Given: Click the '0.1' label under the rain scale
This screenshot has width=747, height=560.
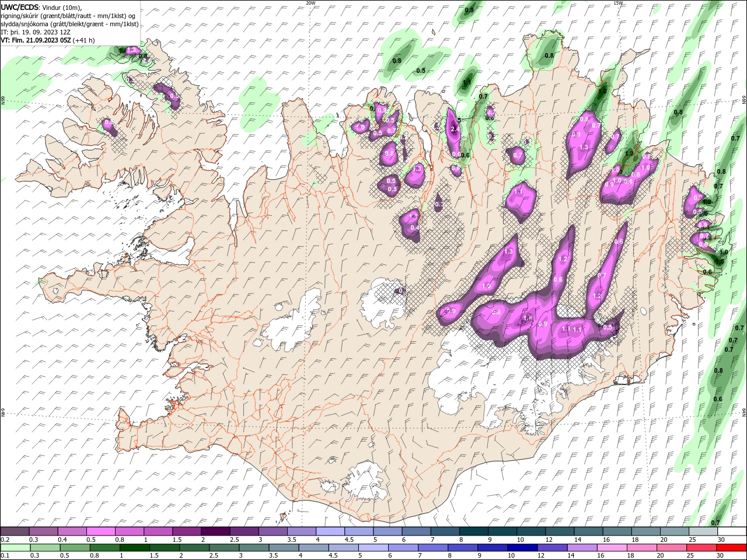Looking at the screenshot, I should 5,556.
